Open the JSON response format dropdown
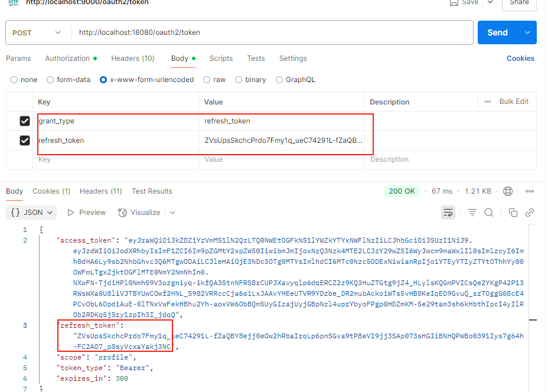 point(31,212)
